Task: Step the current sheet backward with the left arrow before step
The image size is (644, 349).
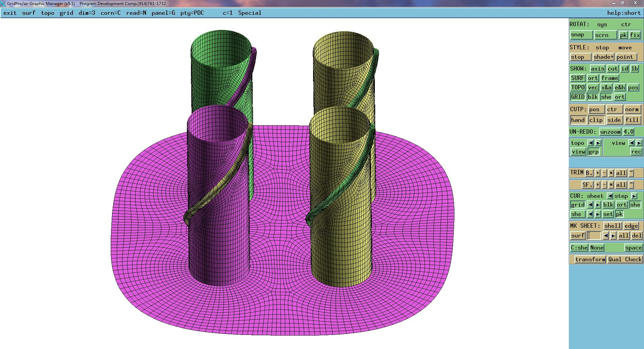Action: coord(610,196)
